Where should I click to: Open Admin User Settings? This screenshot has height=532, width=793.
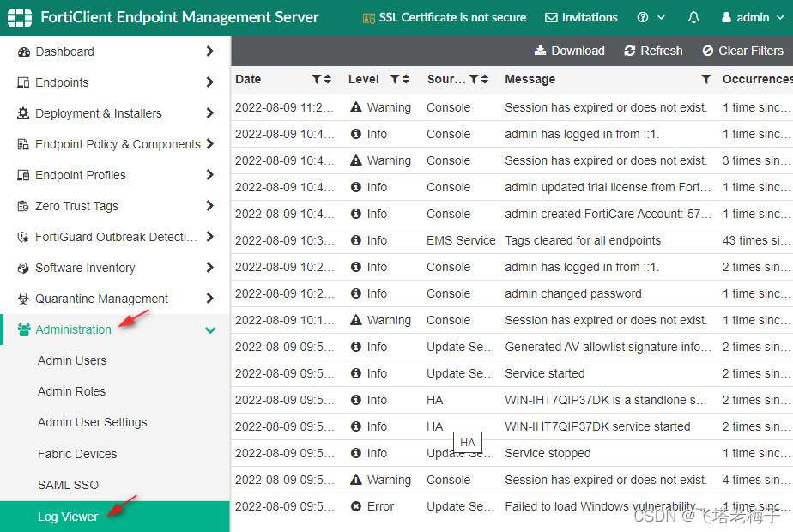point(92,422)
